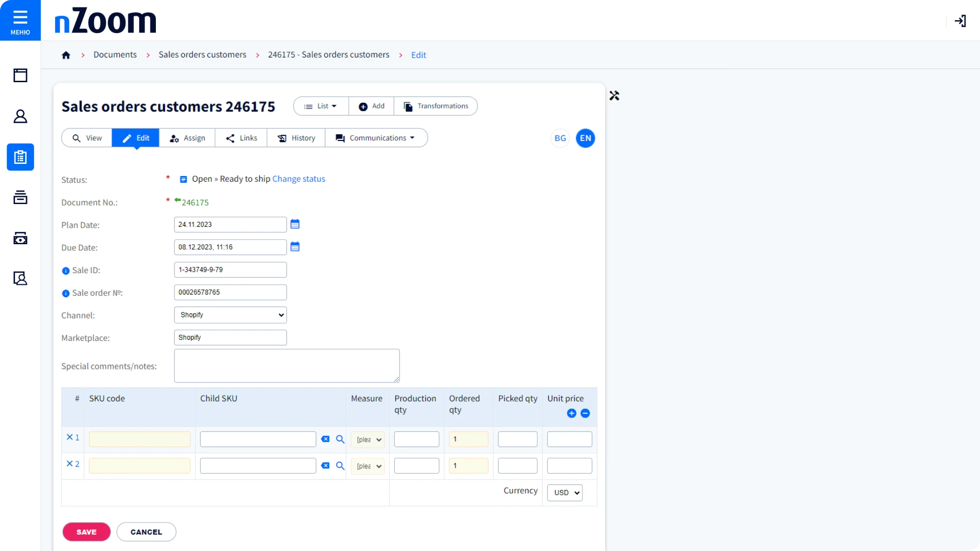Click the Change status link
Screen dimensions: 980x551
pos(298,179)
